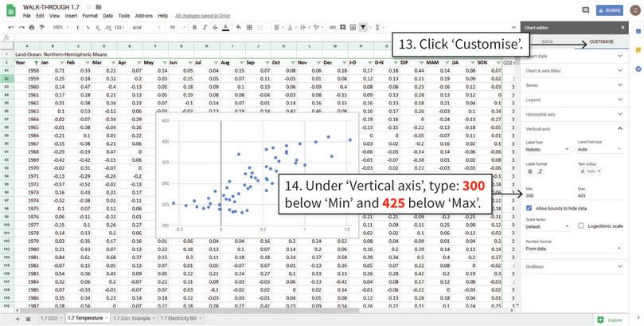This screenshot has height=326, width=644.
Task: Toggle strikethrough formatting
Action: click(215, 28)
